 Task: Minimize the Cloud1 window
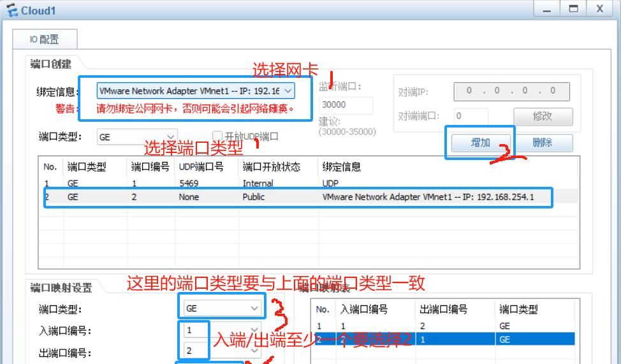coord(546,9)
